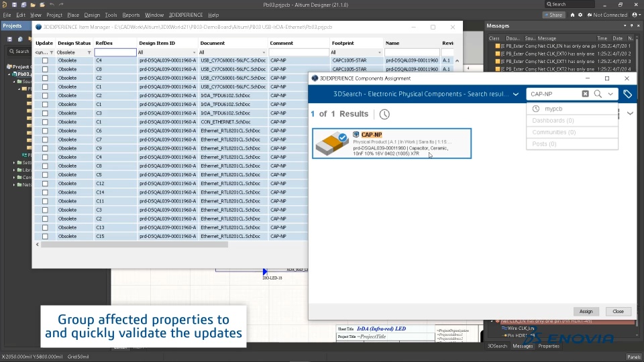The image size is (644, 362).
Task: Open the Design Item ID filter dropdown
Action: click(194, 52)
